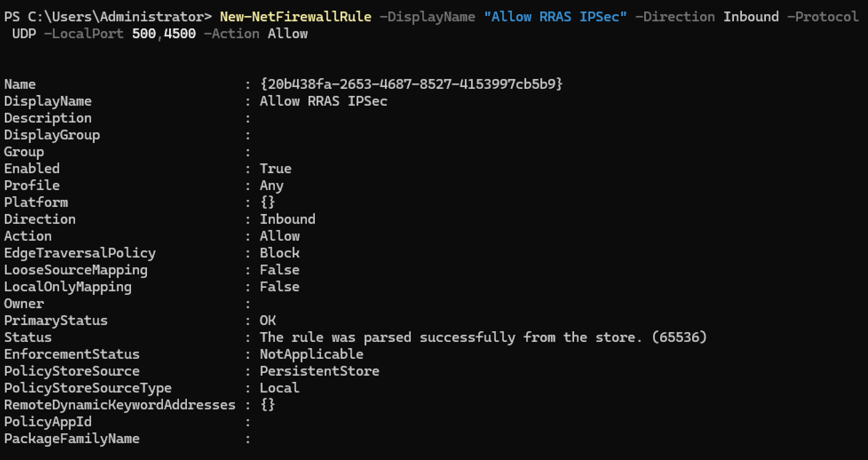Image resolution: width=868 pixels, height=460 pixels.
Task: Click the rule parsed successfully status message
Action: [483, 337]
